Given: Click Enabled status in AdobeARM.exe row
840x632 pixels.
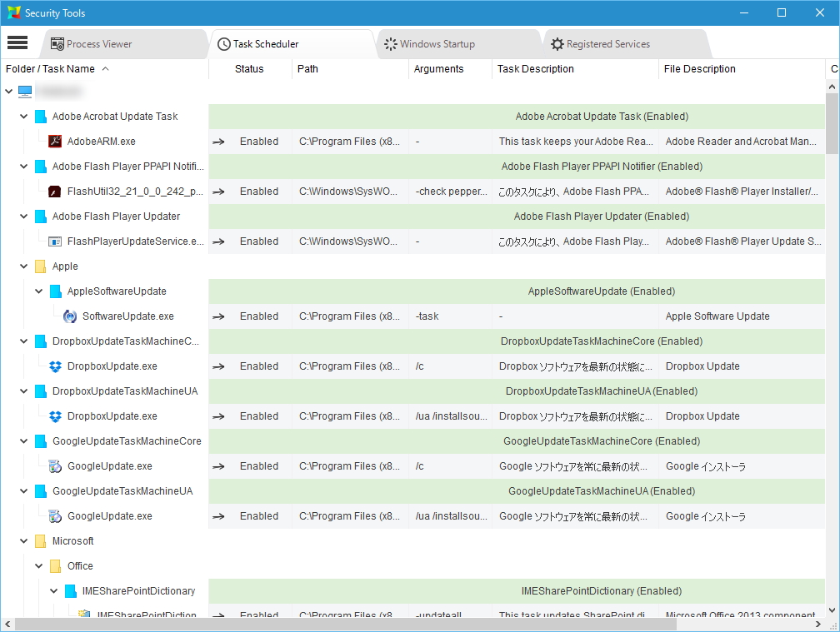Looking at the screenshot, I should pos(258,142).
